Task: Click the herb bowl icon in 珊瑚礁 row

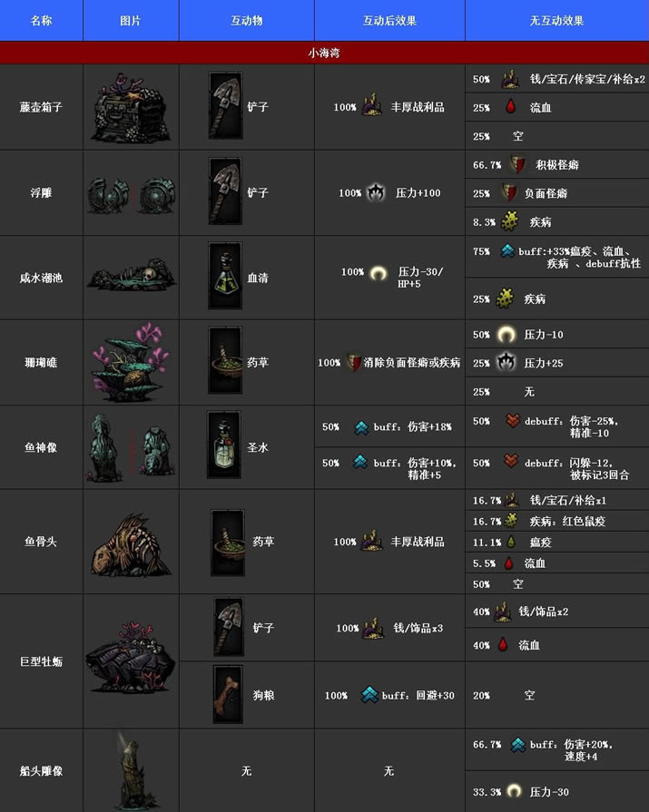Action: pos(225,360)
